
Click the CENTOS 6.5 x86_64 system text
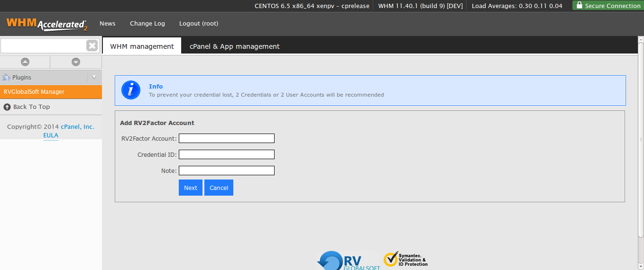coord(312,6)
